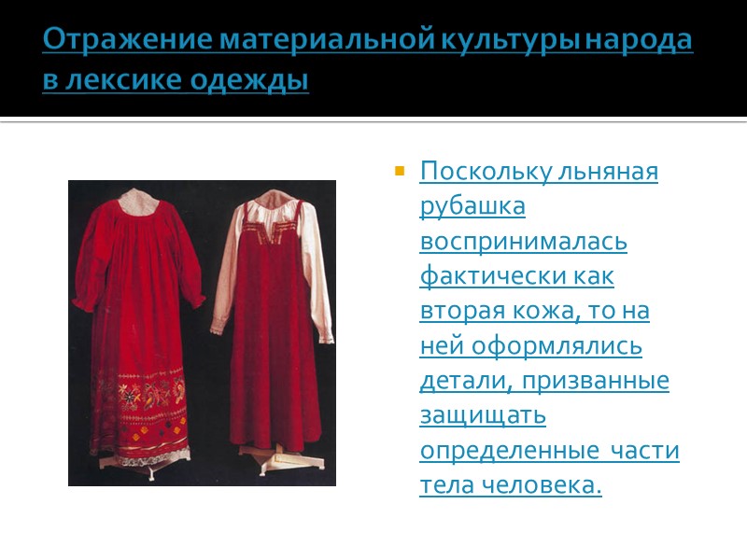Click the text 'определенные части'
The width and height of the screenshot is (747, 560).
(549, 451)
